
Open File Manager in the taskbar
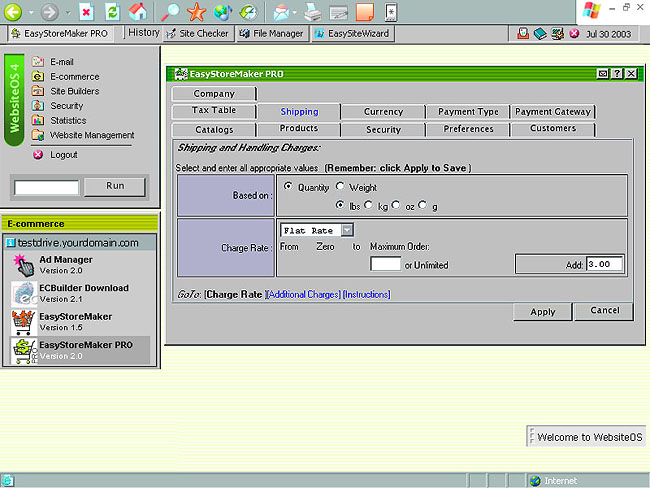tap(272, 33)
